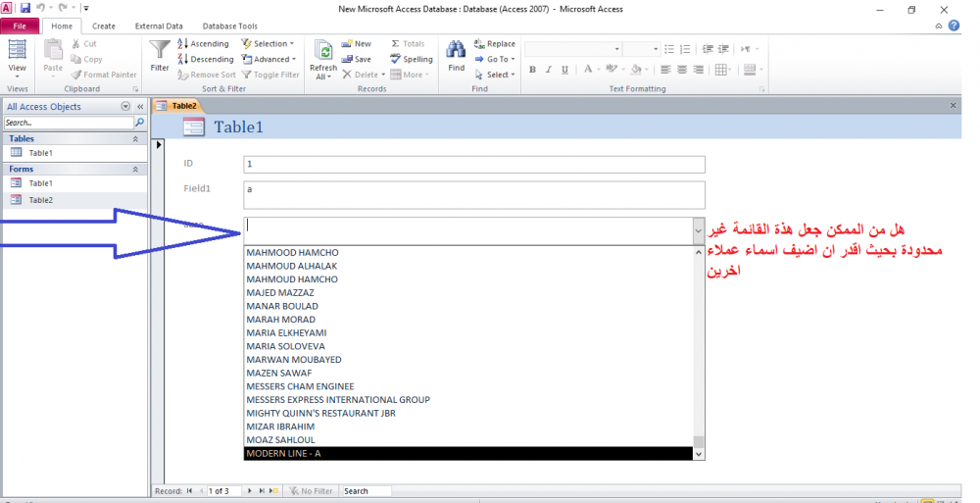Click bullets list icon
Image resolution: width=980 pixels, height=503 pixels.
pyautogui.click(x=669, y=49)
